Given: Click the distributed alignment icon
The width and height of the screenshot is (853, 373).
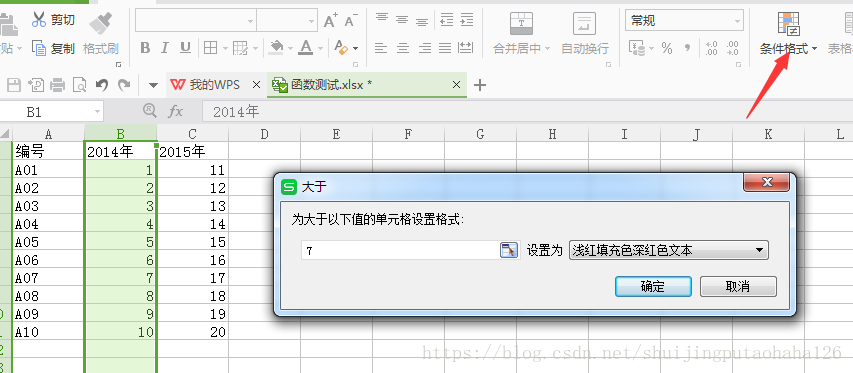Looking at the screenshot, I should [466, 48].
